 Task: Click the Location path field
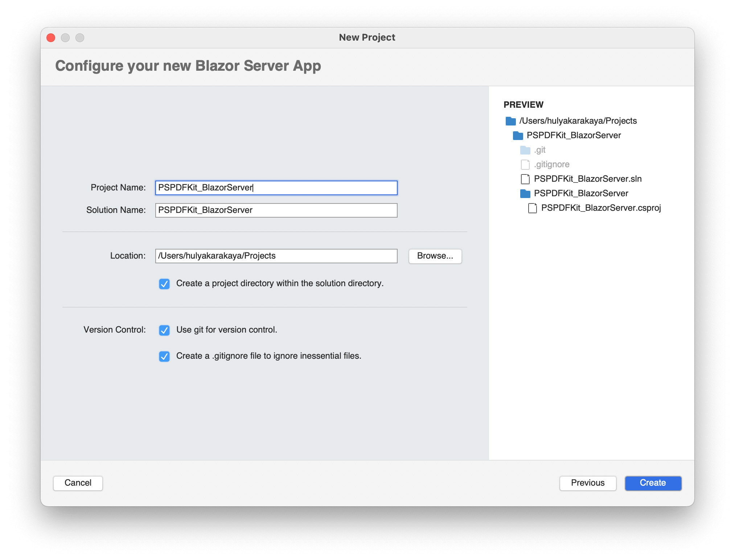pos(276,256)
